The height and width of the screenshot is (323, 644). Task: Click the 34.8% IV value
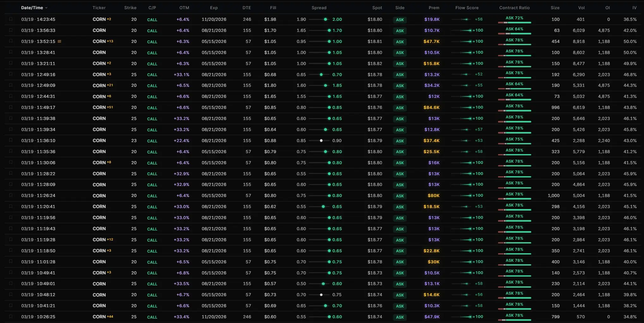click(630, 317)
